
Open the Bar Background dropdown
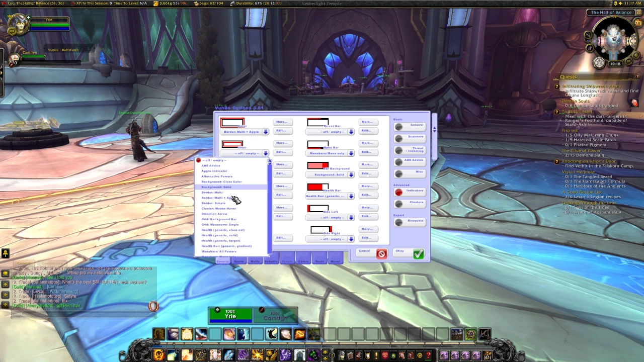[x=331, y=174]
